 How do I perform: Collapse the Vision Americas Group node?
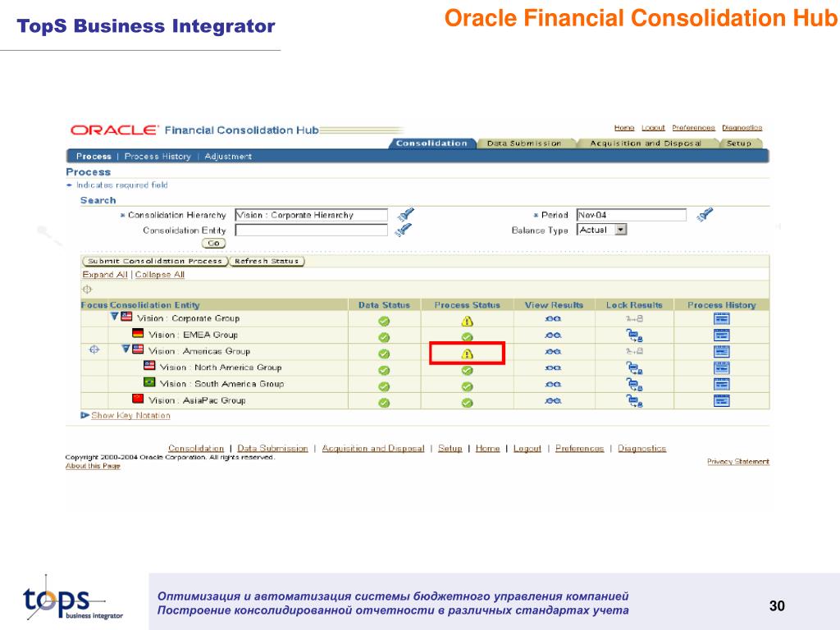click(x=126, y=349)
